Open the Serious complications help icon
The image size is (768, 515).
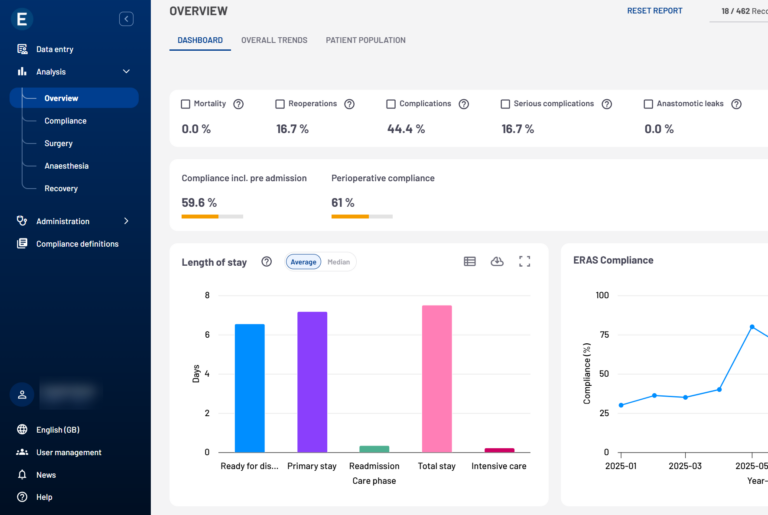pos(607,104)
